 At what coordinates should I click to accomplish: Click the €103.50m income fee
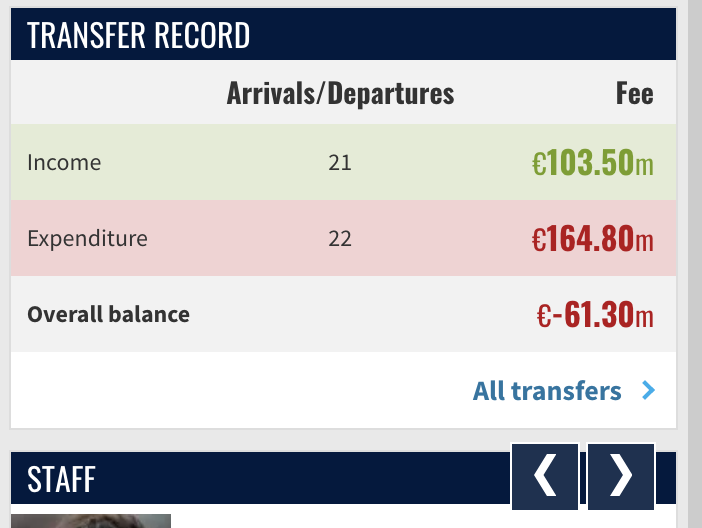click(x=592, y=162)
